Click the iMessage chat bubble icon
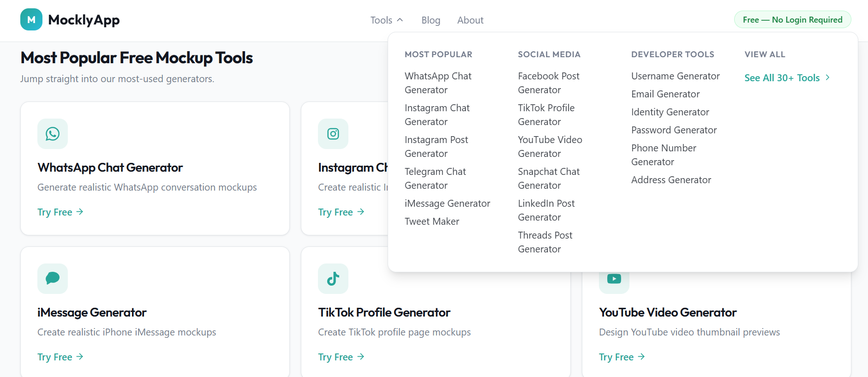This screenshot has height=377, width=868. [x=52, y=279]
